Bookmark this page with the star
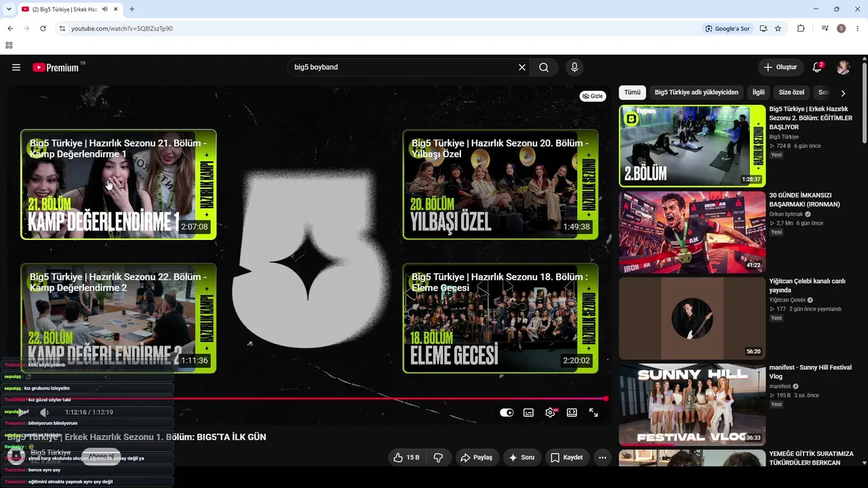This screenshot has width=868, height=488. (778, 28)
